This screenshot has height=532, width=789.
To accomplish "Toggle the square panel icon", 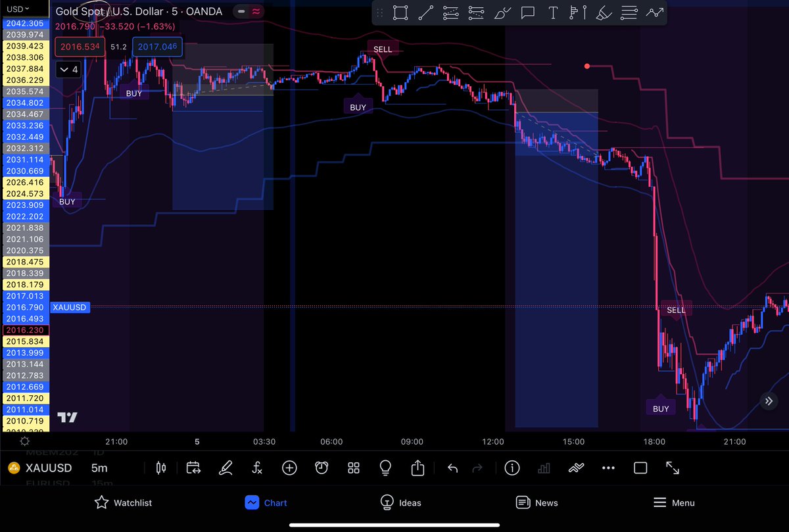I will pos(640,468).
